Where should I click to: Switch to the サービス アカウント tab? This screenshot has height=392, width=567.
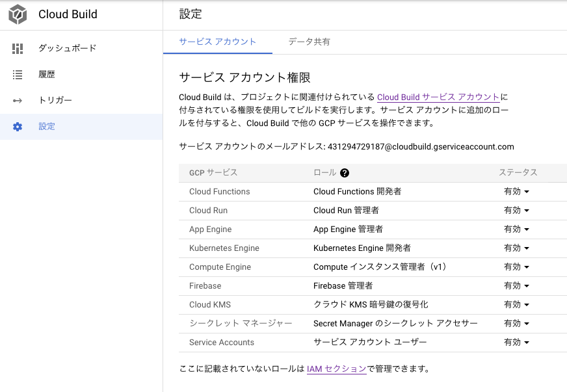click(x=218, y=42)
